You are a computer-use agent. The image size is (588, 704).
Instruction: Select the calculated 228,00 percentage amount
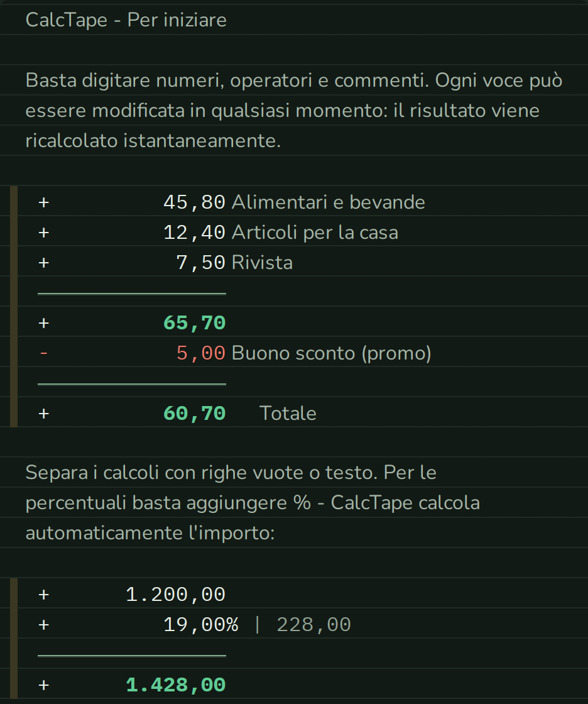pos(313,625)
